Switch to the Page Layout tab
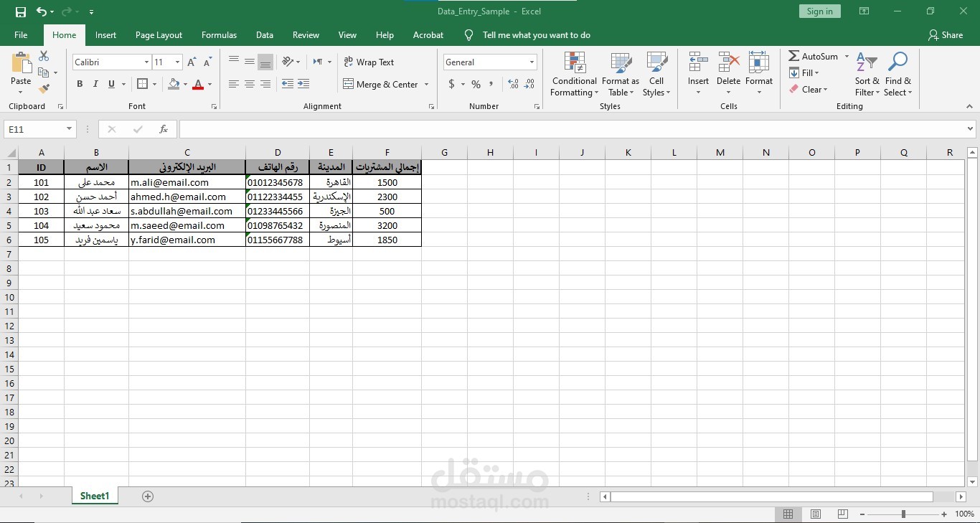The image size is (980, 523). pos(159,34)
